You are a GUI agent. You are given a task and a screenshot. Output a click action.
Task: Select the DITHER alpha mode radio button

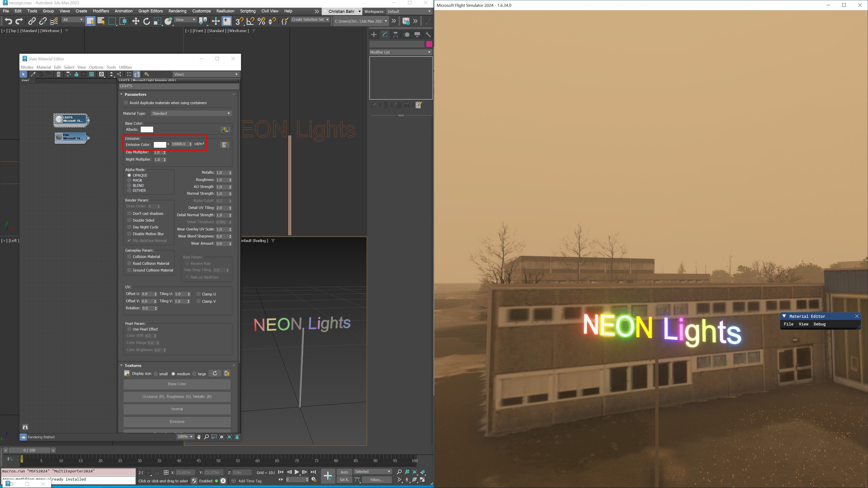click(129, 190)
